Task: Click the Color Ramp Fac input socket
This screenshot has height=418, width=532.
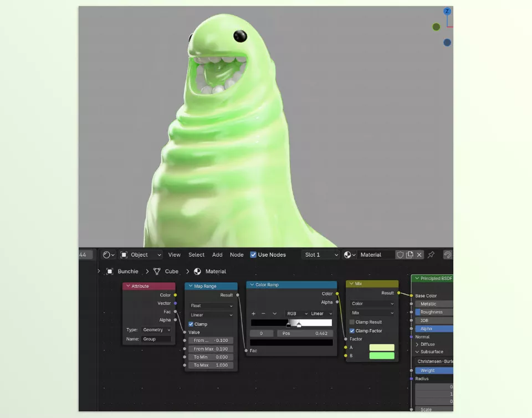Action: (x=246, y=350)
